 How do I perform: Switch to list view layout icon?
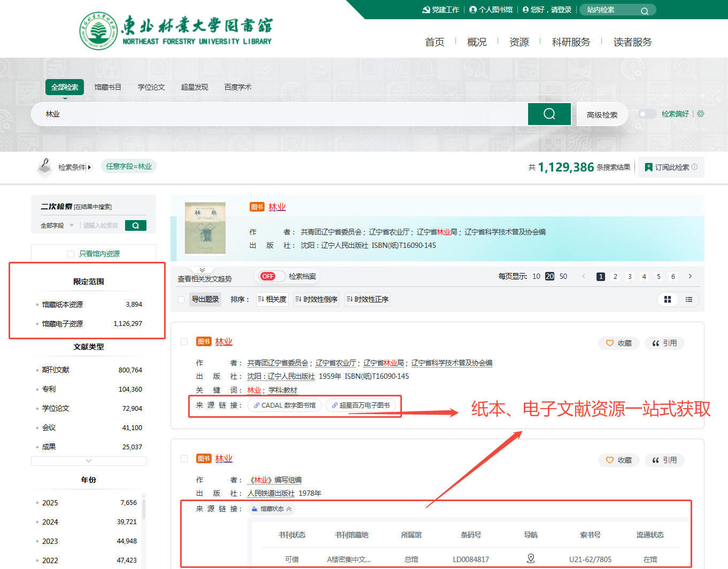[x=689, y=300]
